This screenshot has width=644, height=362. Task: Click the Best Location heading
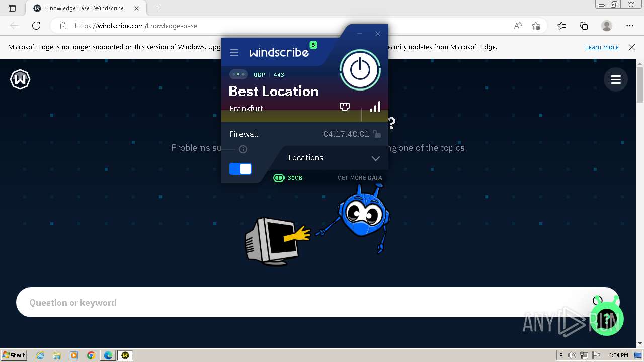click(x=274, y=91)
